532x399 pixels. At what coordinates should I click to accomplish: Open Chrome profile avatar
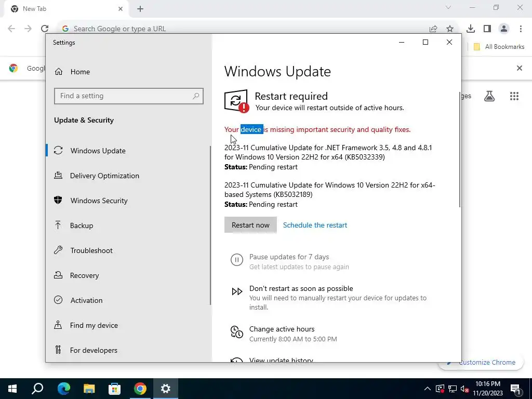[504, 29]
